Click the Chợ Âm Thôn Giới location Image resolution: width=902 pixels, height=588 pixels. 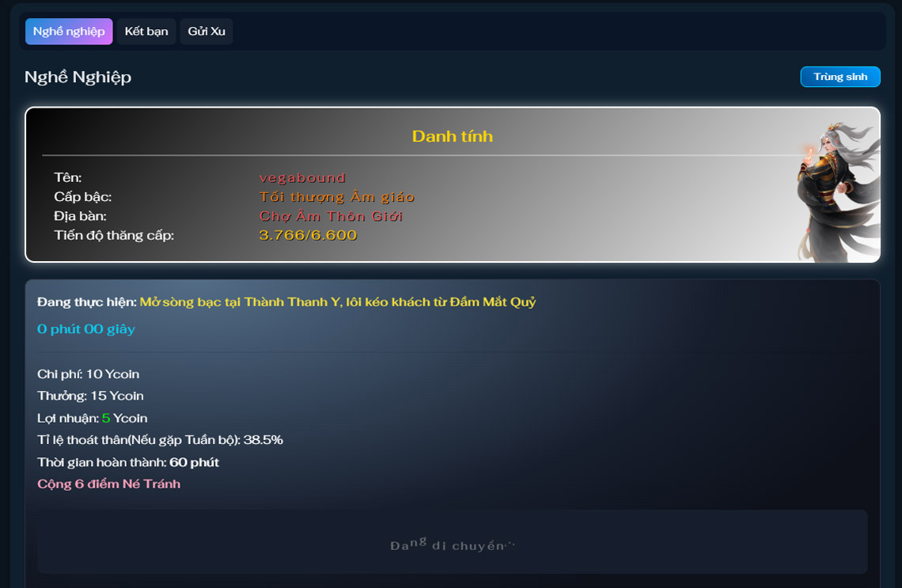click(x=331, y=216)
